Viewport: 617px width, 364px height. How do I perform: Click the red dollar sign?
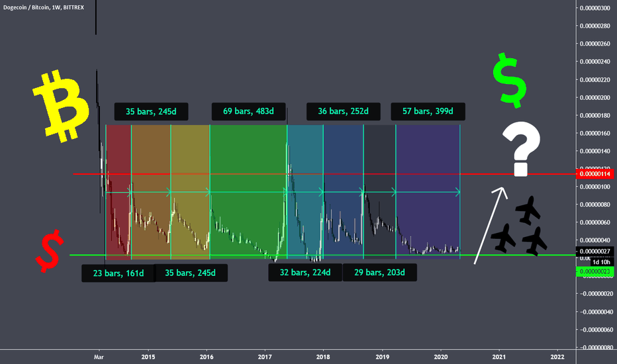click(50, 251)
